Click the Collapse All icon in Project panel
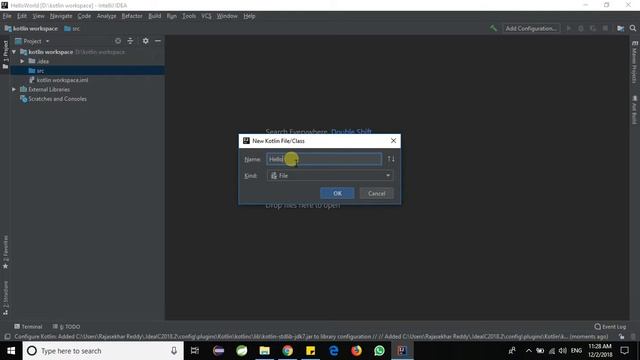The width and height of the screenshot is (640, 360). (130, 41)
